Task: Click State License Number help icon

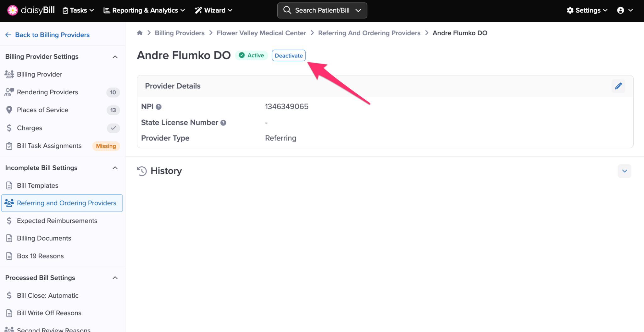Action: [223, 123]
